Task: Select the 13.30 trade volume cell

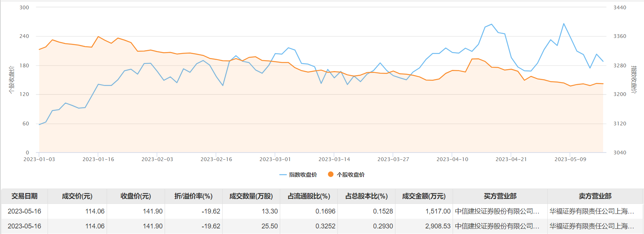Action: (x=270, y=211)
